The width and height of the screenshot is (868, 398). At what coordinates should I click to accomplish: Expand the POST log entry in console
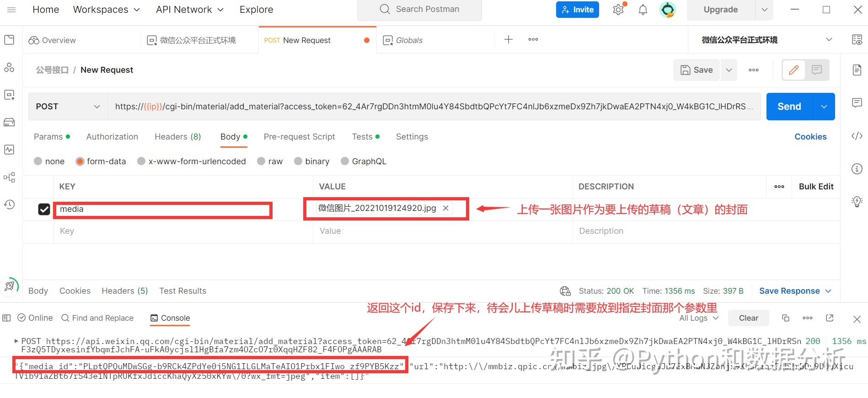[16, 341]
